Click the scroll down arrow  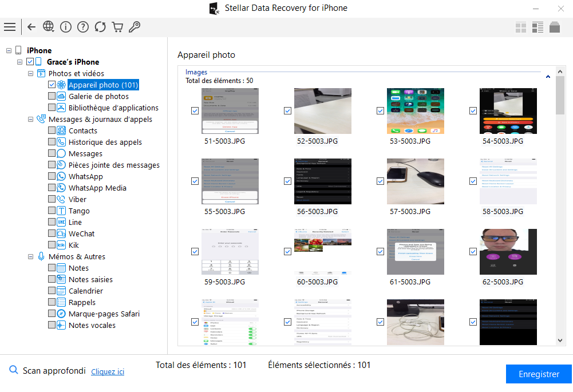[560, 340]
